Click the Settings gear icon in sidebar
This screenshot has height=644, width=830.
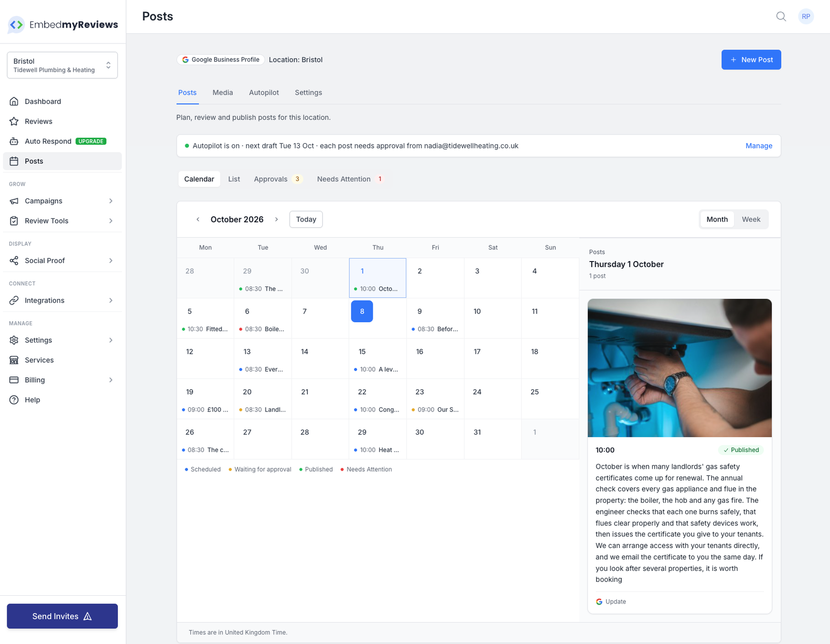click(x=14, y=340)
